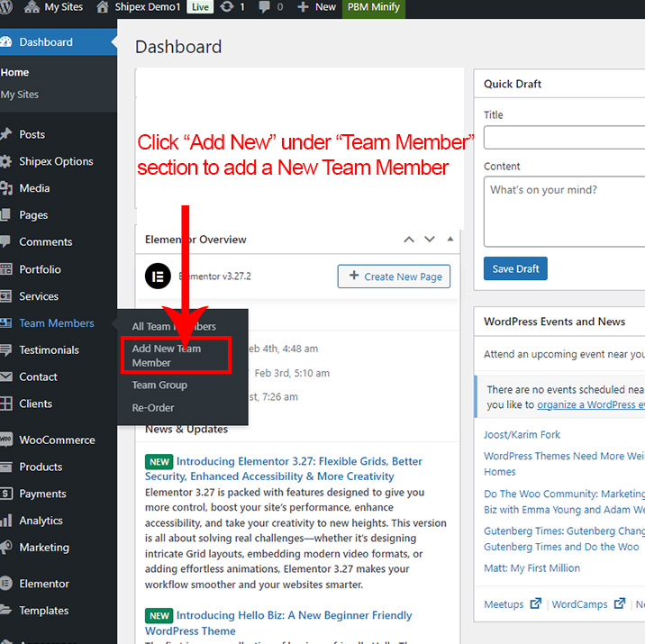
Task: Click the Feb 3rd, 5:10 am timestamp
Action: coord(292,373)
